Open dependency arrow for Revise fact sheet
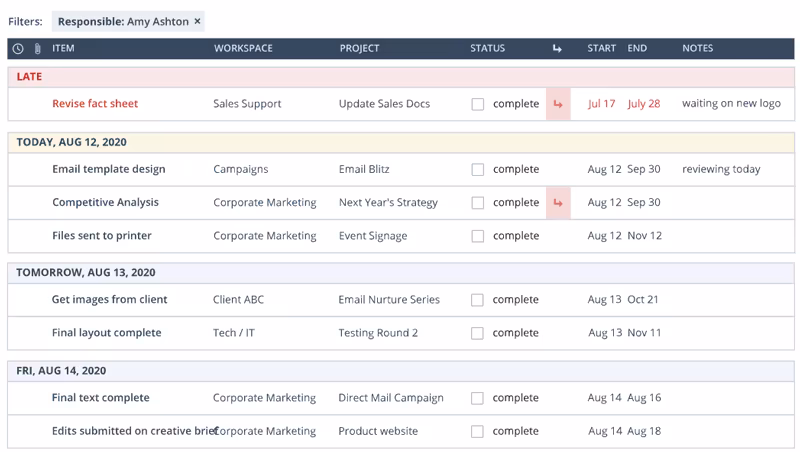This screenshot has height=452, width=800. [x=558, y=104]
